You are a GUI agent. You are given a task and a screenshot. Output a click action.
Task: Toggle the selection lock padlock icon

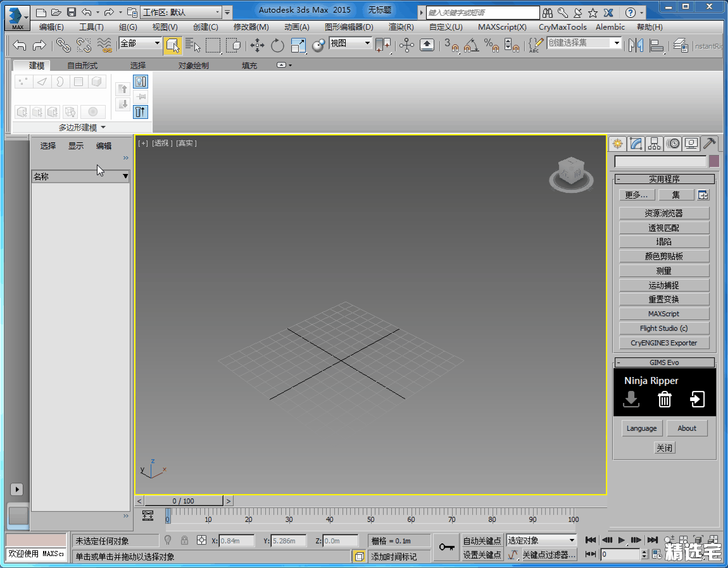click(184, 540)
